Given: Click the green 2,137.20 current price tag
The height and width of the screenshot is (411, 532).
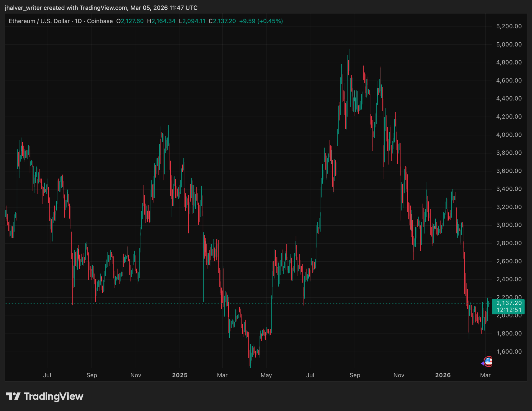Looking at the screenshot, I should click(509, 303).
